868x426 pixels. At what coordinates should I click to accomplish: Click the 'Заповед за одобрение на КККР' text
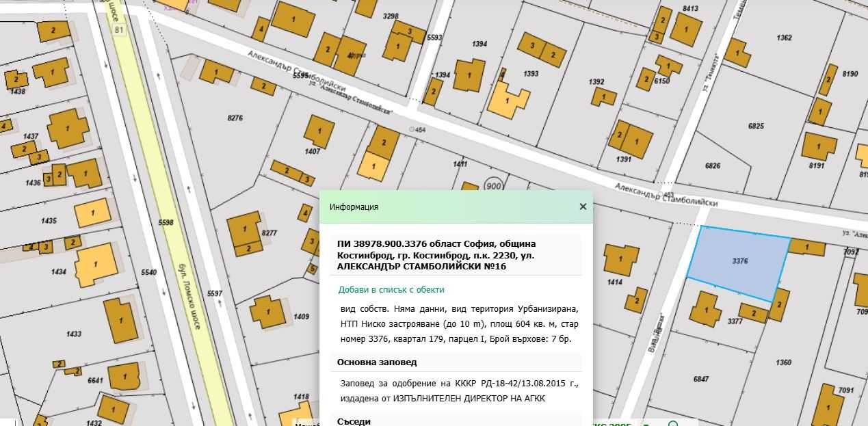[x=460, y=391]
